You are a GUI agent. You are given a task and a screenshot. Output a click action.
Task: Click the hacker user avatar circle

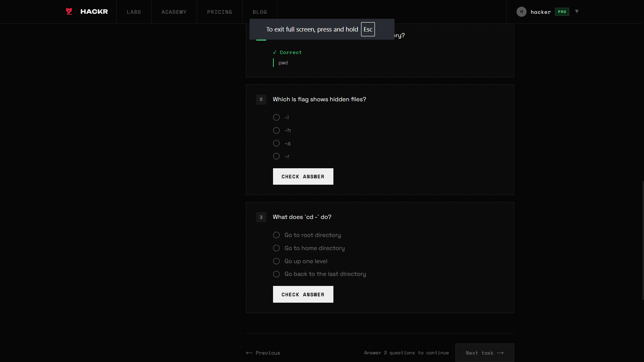click(x=521, y=12)
